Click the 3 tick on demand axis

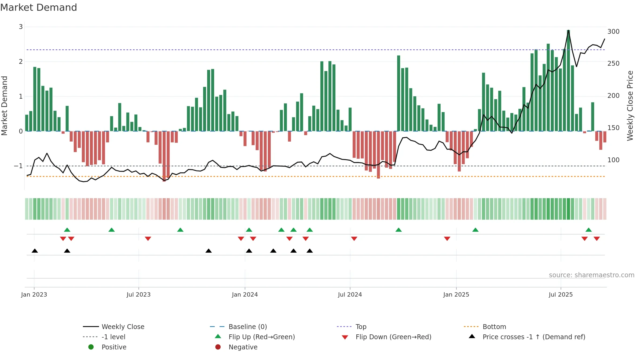(x=21, y=27)
